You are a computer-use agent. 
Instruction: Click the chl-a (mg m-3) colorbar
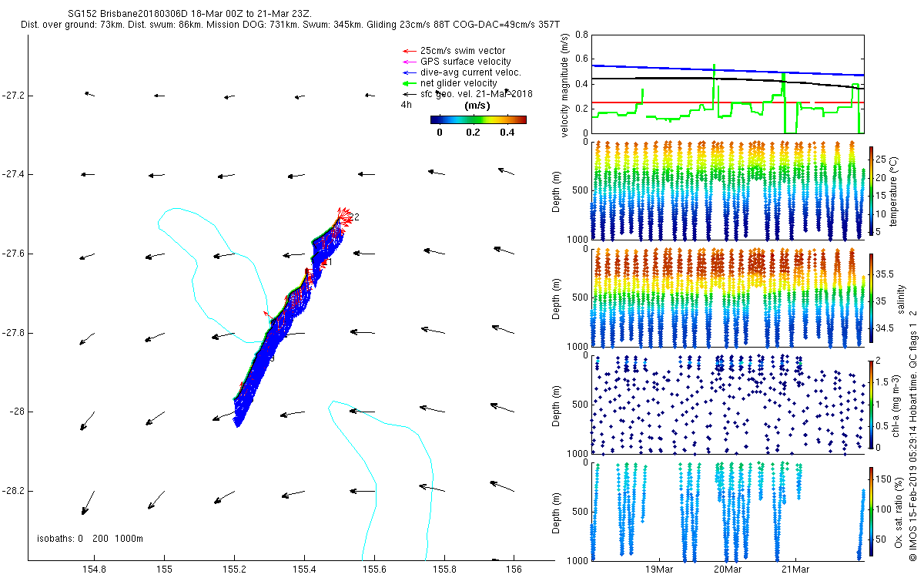coord(871,404)
